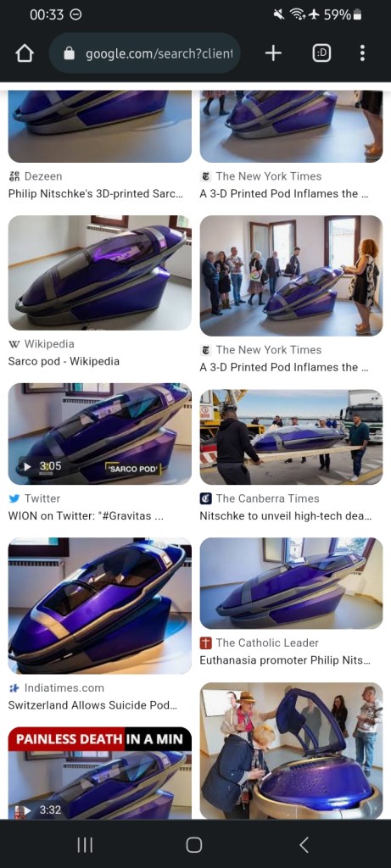Open a new tab with plus icon
The width and height of the screenshot is (391, 868).
tap(273, 53)
